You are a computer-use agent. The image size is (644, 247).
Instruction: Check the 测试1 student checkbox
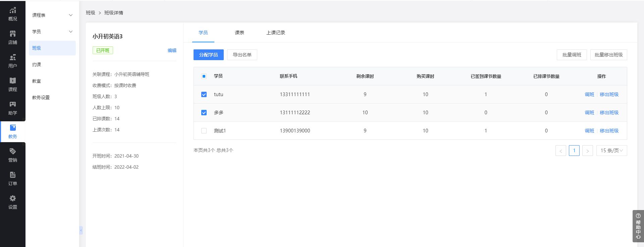204,131
